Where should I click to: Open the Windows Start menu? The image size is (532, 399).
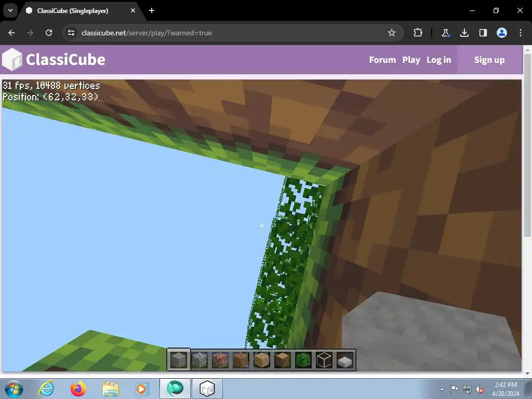coord(14,389)
